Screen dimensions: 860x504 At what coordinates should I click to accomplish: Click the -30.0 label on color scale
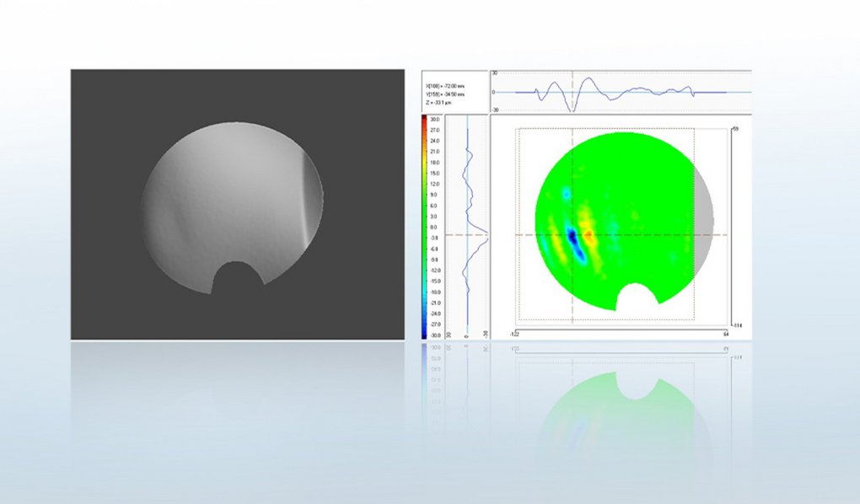(x=434, y=335)
